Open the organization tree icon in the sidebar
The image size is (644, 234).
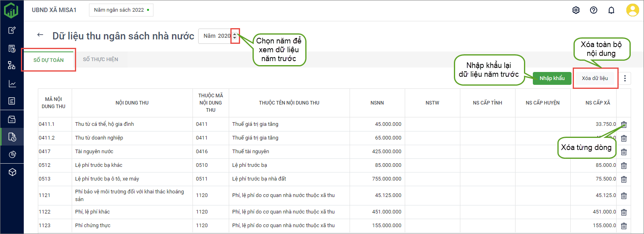point(12,65)
